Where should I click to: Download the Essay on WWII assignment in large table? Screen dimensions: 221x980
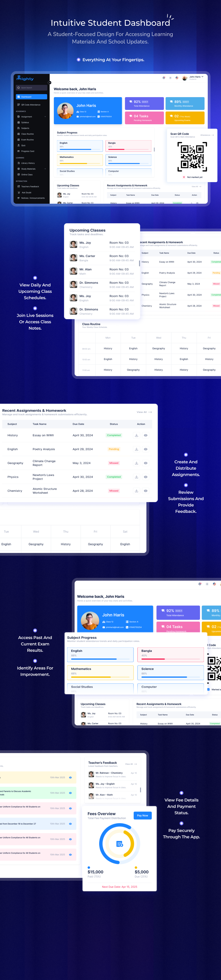point(136,435)
